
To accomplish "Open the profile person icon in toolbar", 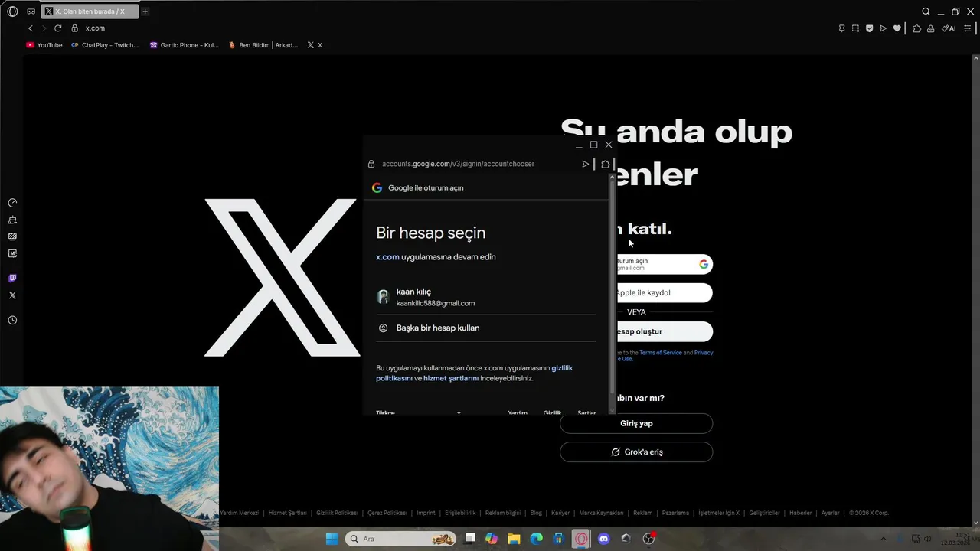I will point(930,28).
